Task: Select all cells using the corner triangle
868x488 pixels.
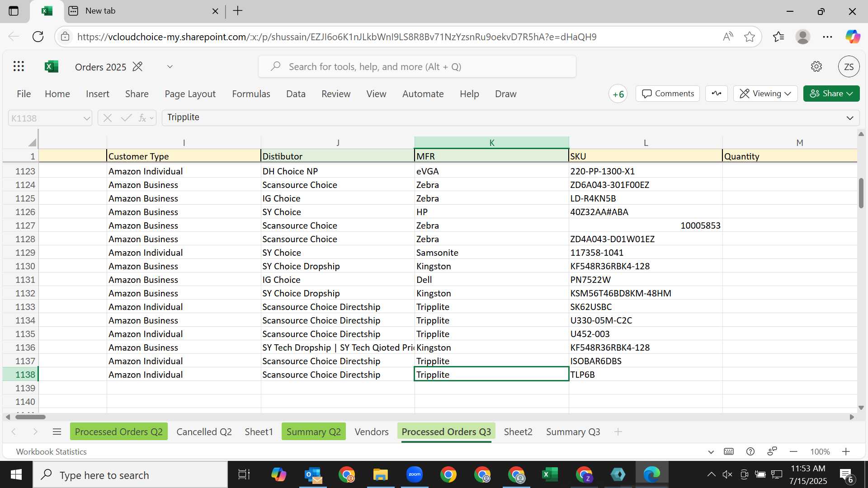Action: [x=32, y=142]
